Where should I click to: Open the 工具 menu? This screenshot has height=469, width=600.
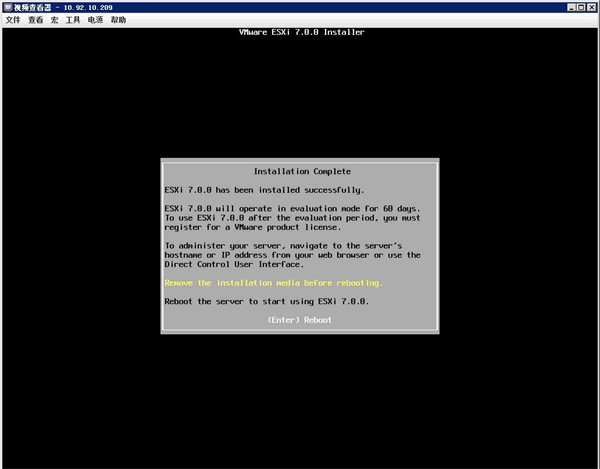73,20
